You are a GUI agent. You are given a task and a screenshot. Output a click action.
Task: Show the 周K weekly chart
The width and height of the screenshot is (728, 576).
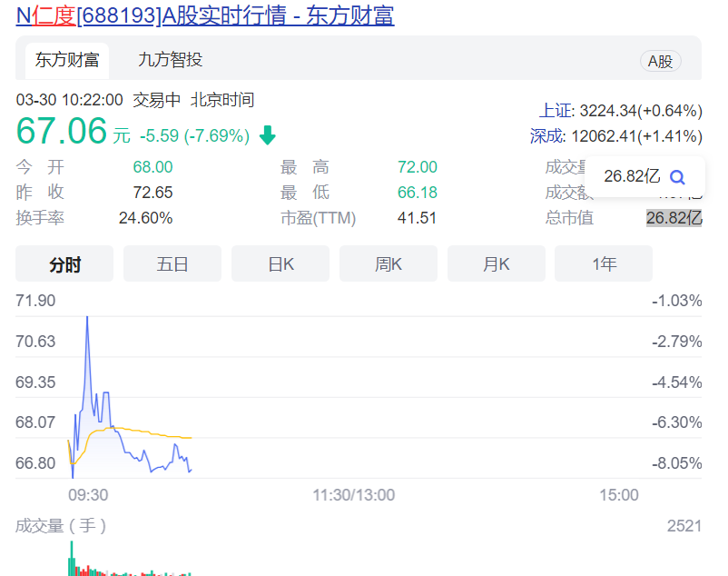(x=389, y=264)
